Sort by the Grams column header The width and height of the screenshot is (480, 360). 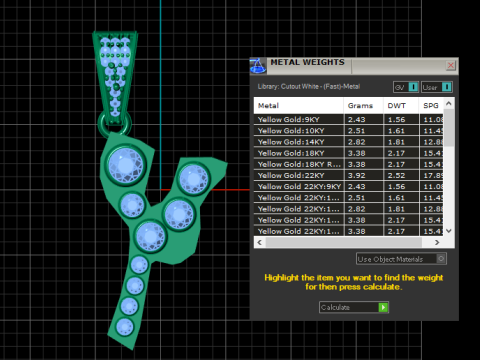363,106
